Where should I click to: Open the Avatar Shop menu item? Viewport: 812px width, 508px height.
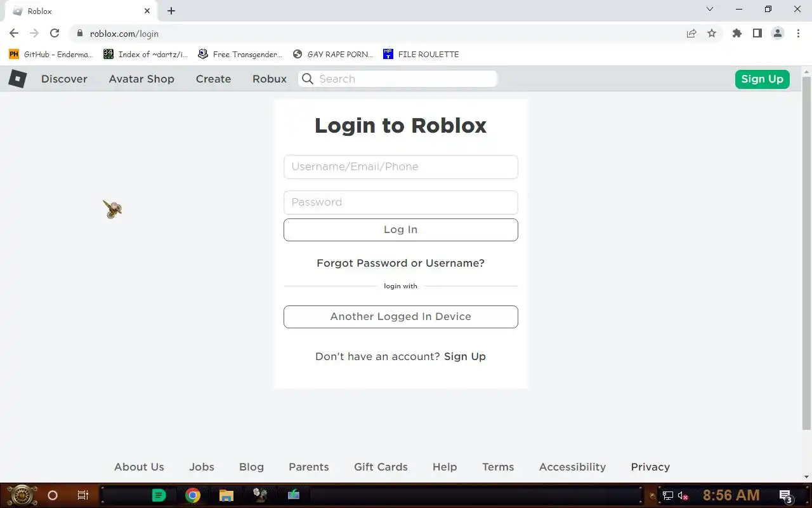141,79
